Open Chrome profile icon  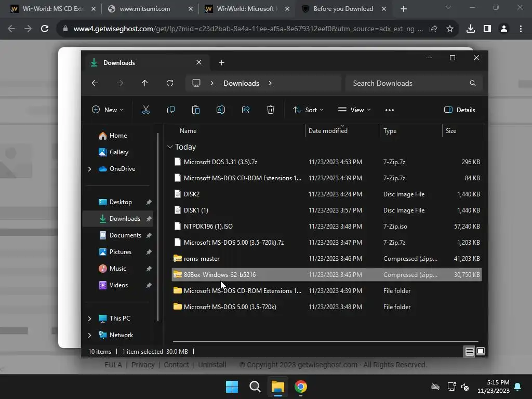(504, 29)
